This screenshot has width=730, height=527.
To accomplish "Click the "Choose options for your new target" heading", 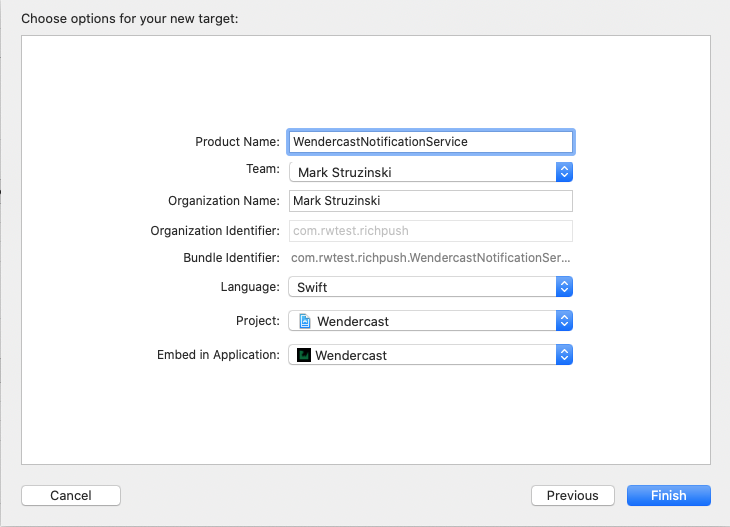I will [x=130, y=18].
